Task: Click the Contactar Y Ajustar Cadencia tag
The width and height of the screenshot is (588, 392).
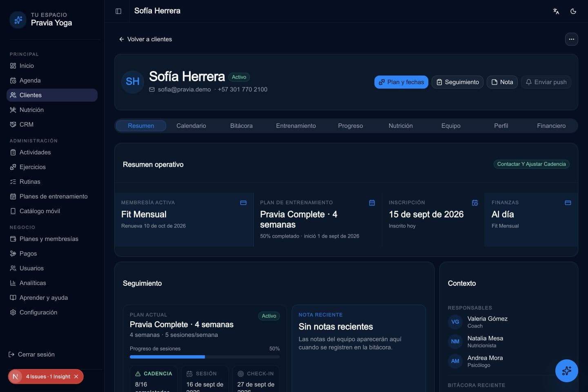Action: coord(531,164)
